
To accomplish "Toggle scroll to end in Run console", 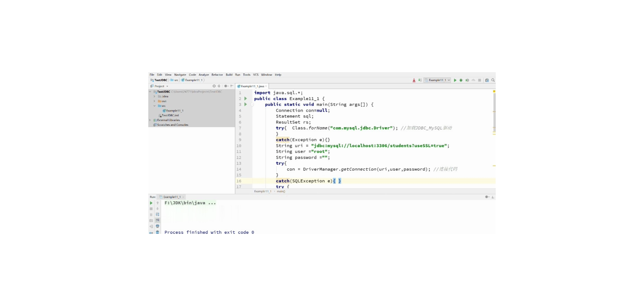I will click(157, 221).
